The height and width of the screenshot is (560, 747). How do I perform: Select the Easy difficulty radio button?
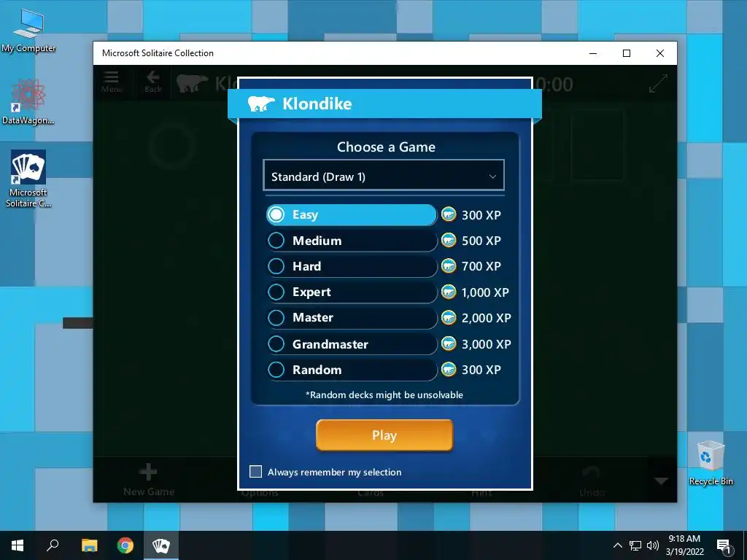[276, 215]
